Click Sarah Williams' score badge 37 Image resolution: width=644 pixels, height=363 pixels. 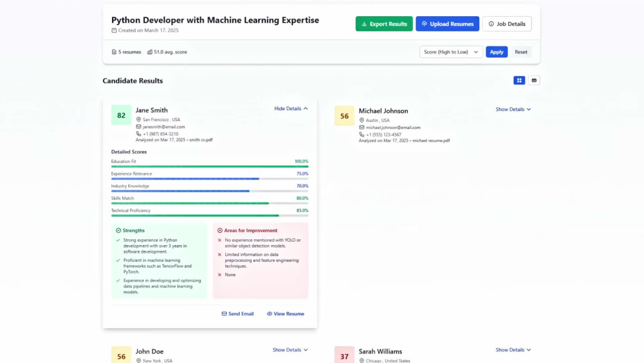click(344, 355)
